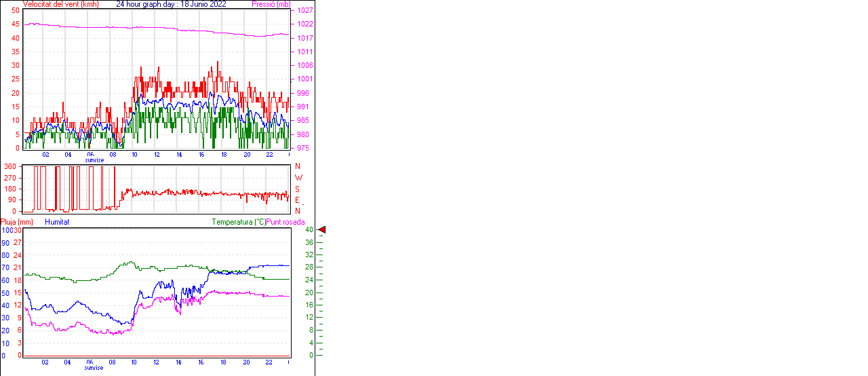This screenshot has height=376, width=868.
Task: Click the 'sunrise' marker under the wind graph
Action: [x=94, y=160]
